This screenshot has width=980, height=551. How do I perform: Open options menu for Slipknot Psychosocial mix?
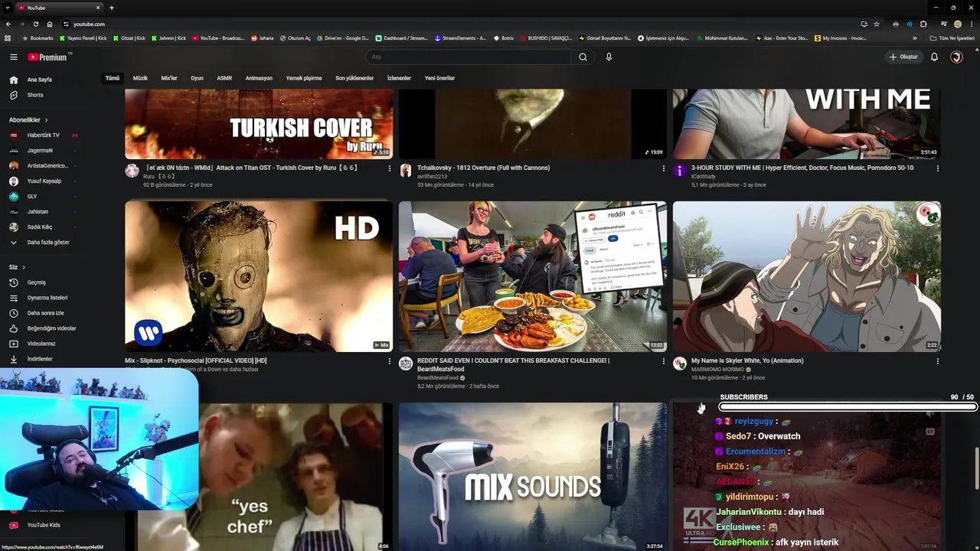click(x=389, y=361)
